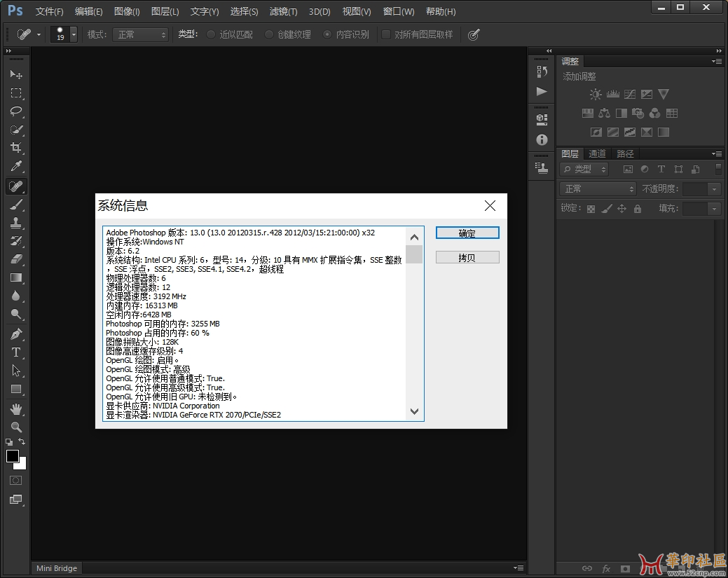Open the Mini Bridge tab
Image resolution: width=728 pixels, height=578 pixels.
[x=57, y=568]
